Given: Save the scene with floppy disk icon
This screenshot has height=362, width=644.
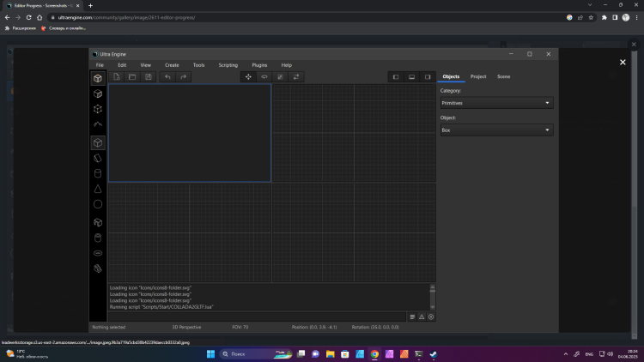Looking at the screenshot, I should 149,77.
